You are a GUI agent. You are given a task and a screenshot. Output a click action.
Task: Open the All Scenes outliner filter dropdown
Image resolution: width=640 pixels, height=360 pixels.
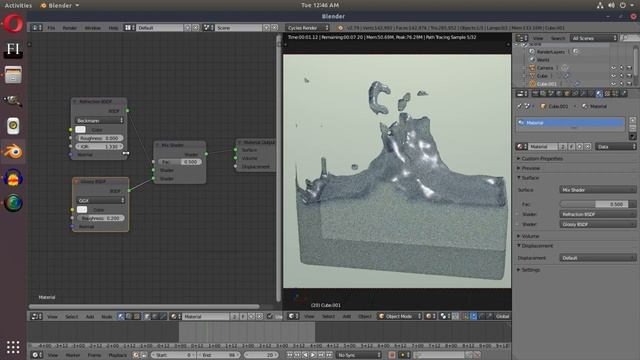(x=594, y=38)
